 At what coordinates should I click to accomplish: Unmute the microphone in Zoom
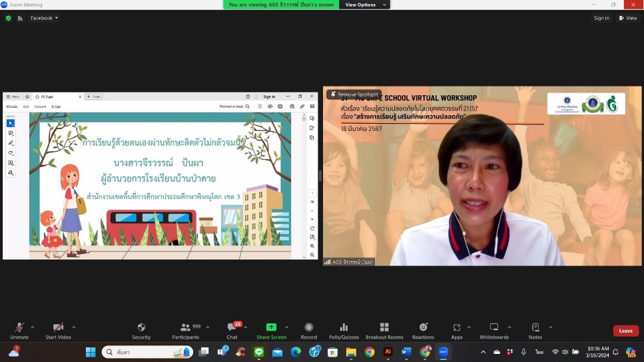[x=19, y=331]
